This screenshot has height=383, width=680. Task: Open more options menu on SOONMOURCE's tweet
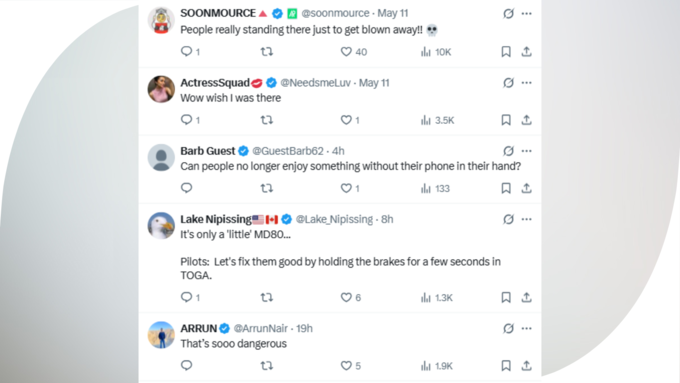pos(526,13)
